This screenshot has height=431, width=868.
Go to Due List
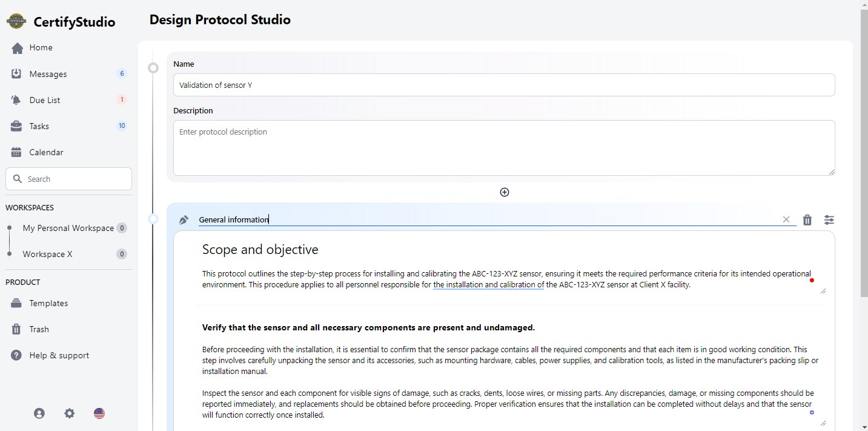(x=44, y=100)
